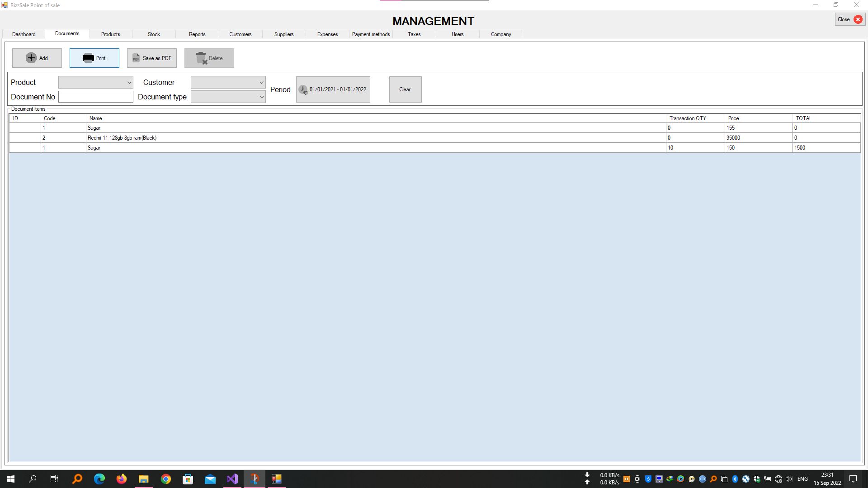Switch to the Products tab
Viewport: 868px width, 488px height.
click(x=110, y=34)
